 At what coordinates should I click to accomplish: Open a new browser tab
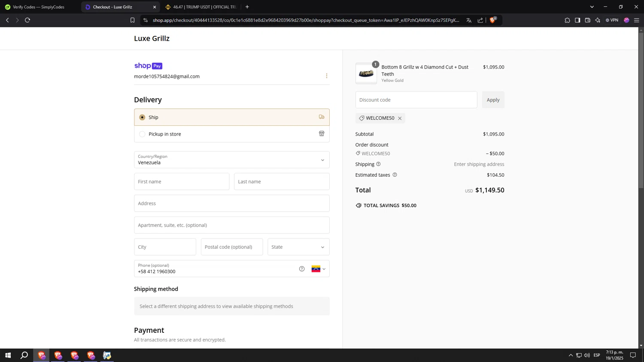tap(247, 7)
